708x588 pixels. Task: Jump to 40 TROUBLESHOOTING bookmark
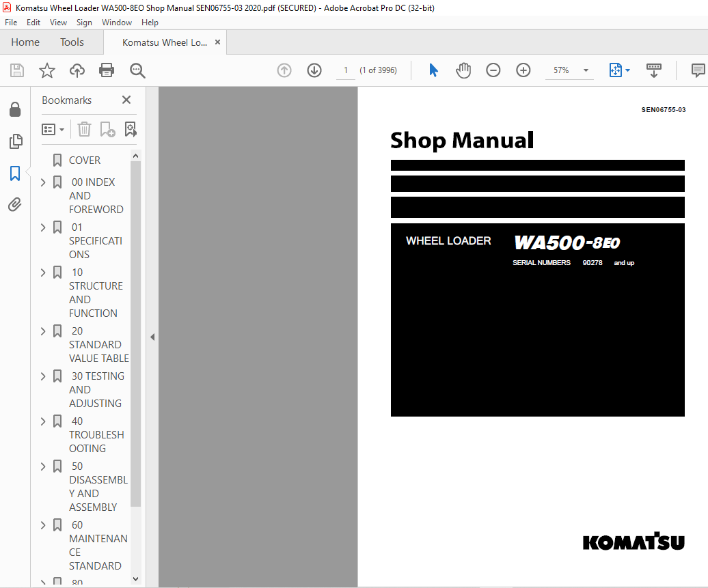96,435
